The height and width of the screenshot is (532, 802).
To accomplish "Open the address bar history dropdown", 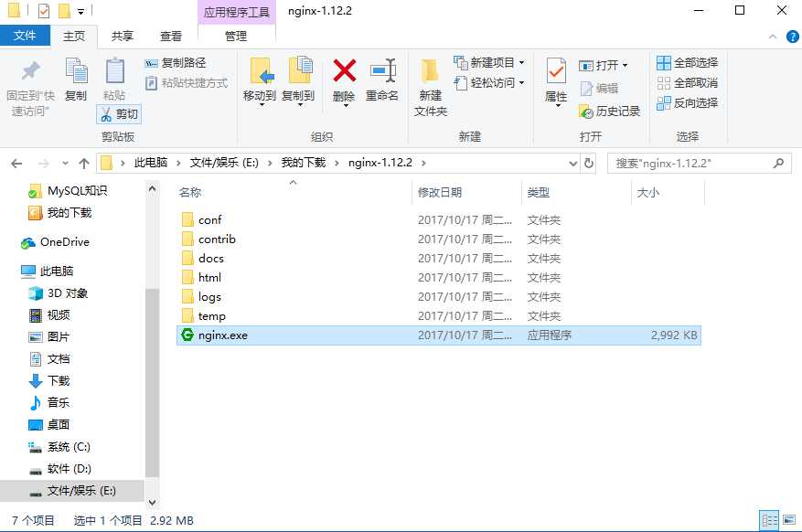I will 572,164.
